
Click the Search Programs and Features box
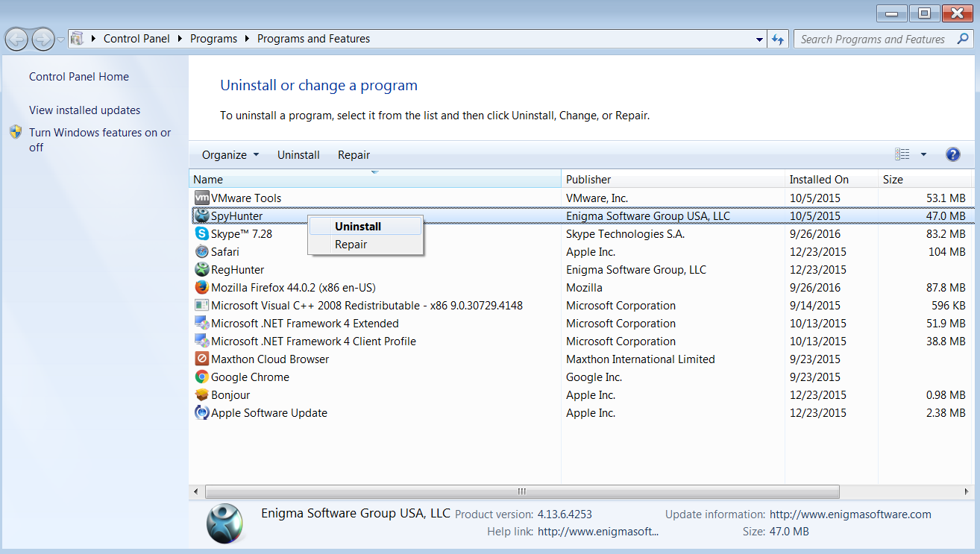(873, 39)
